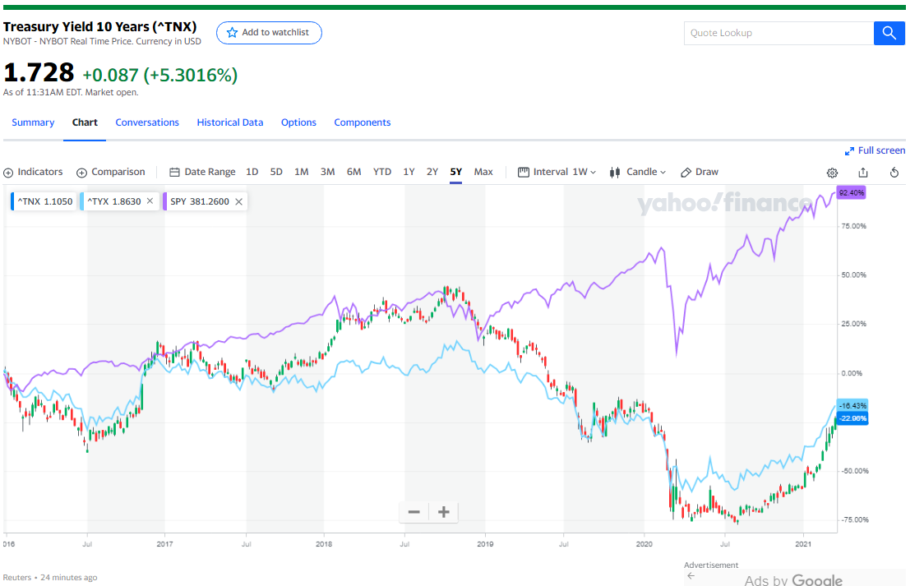Activate the Draw tool
The height and width of the screenshot is (586, 924).
(700, 172)
